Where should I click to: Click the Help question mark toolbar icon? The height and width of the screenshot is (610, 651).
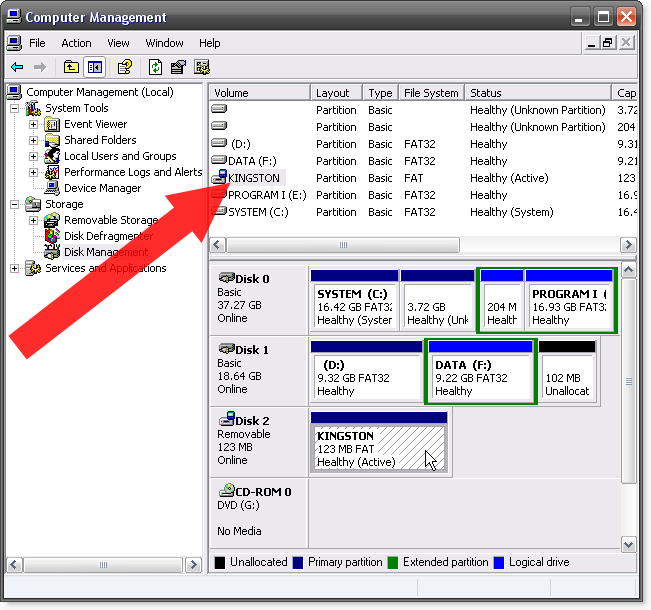125,67
